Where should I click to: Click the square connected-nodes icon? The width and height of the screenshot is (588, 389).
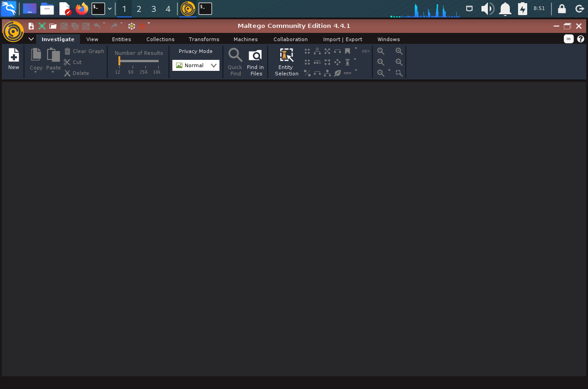coord(327,62)
